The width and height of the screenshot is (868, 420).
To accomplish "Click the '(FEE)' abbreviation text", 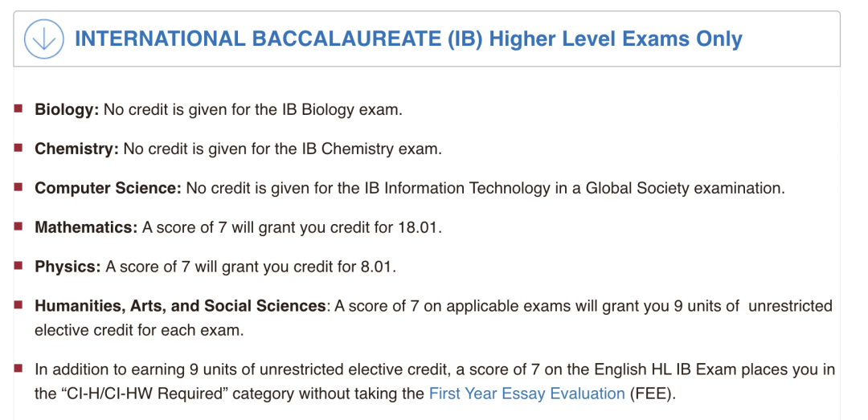I will [x=653, y=394].
